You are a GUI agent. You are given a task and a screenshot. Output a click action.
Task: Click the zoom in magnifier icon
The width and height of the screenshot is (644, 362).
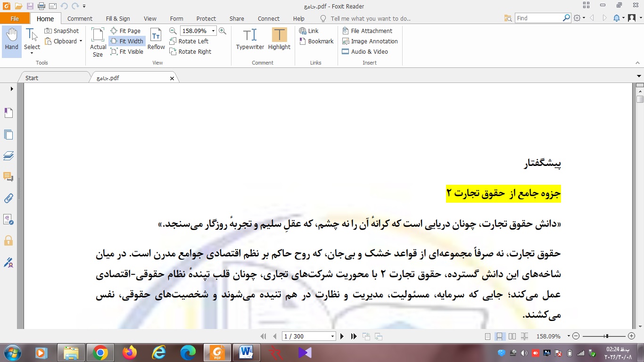click(223, 31)
